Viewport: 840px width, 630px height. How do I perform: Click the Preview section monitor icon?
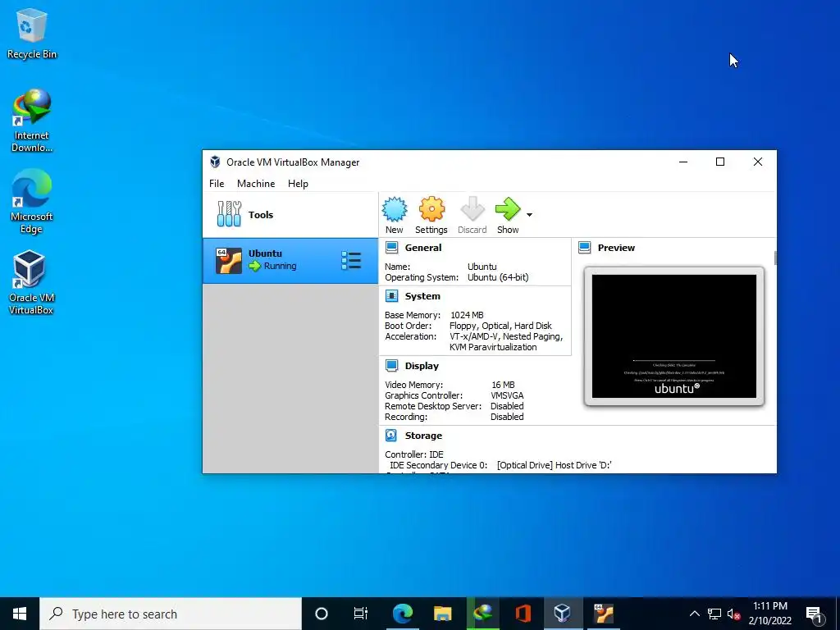[x=584, y=248]
